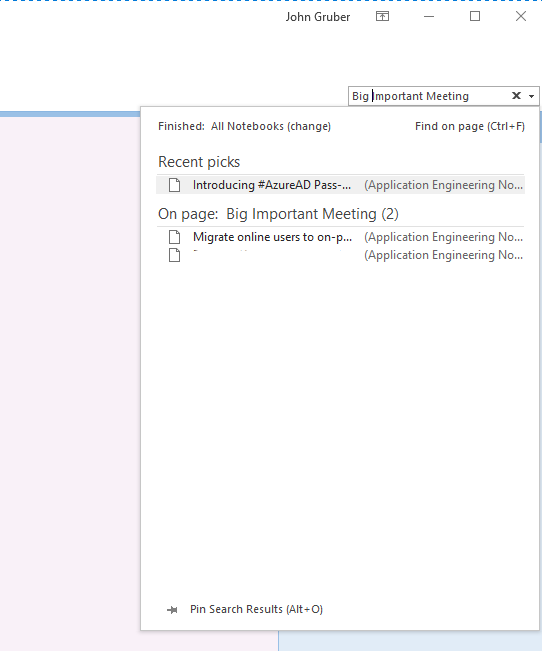Open the Introducing #AzureAD Pass result
The height and width of the screenshot is (651, 542).
pyautogui.click(x=340, y=185)
